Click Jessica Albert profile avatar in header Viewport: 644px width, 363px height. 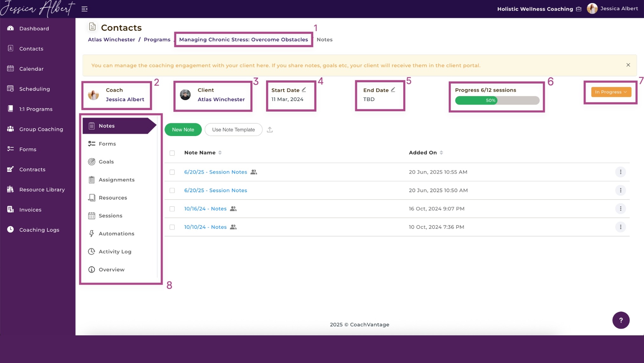pyautogui.click(x=592, y=9)
